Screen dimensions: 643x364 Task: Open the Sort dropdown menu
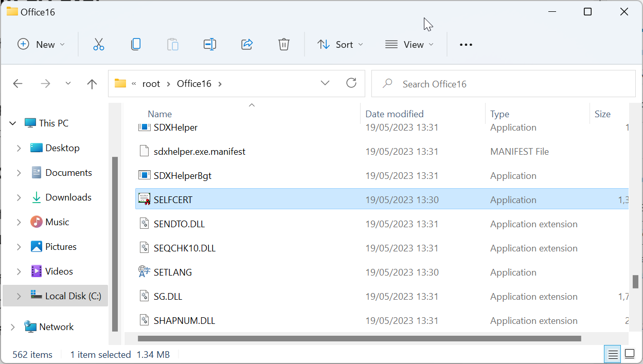pos(341,45)
